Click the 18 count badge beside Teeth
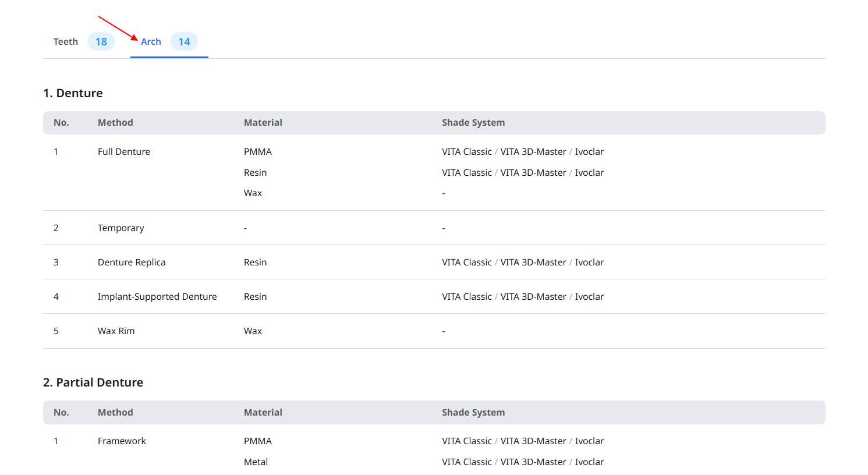This screenshot has height=475, width=868. [101, 42]
